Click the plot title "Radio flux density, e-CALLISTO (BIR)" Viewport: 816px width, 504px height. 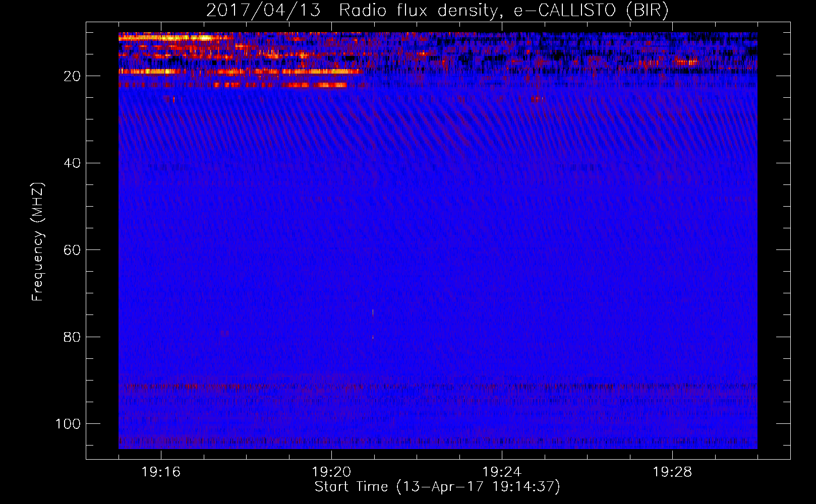tap(503, 11)
